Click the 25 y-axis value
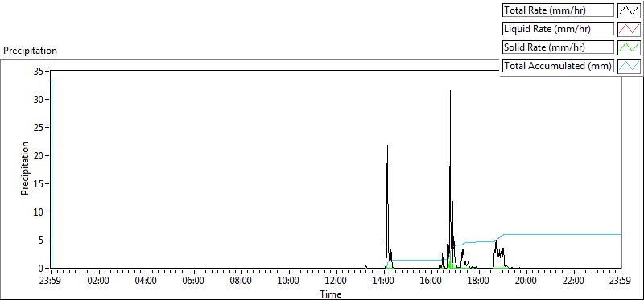The height and width of the screenshot is (300, 644). point(39,127)
